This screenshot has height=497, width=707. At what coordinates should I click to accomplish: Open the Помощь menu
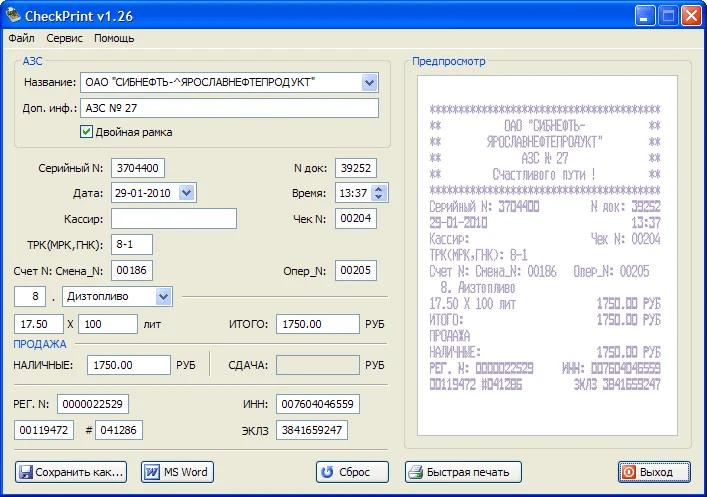[114, 39]
